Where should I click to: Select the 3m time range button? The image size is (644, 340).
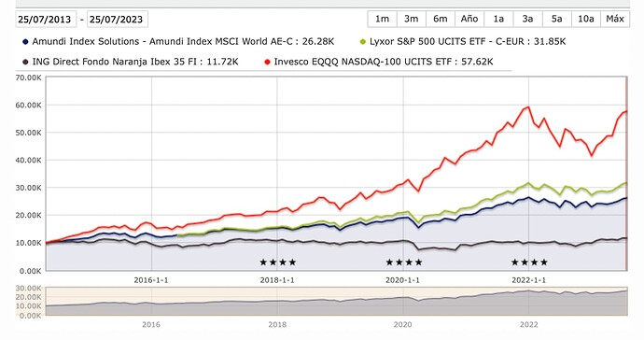click(x=411, y=19)
